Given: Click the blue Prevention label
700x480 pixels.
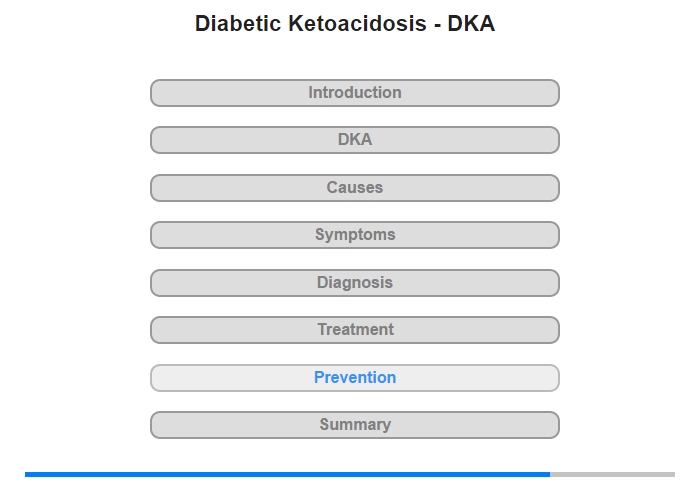Looking at the screenshot, I should point(355,378).
